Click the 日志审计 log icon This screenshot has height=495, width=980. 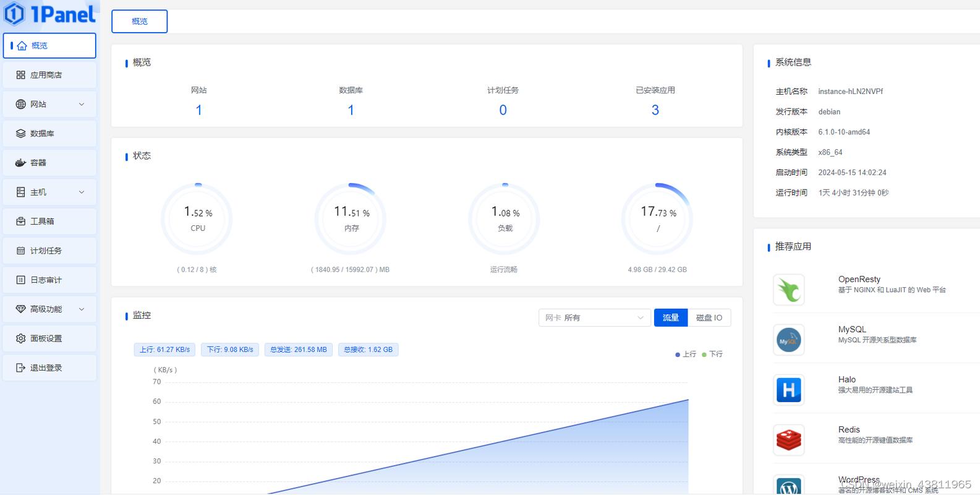tap(20, 280)
